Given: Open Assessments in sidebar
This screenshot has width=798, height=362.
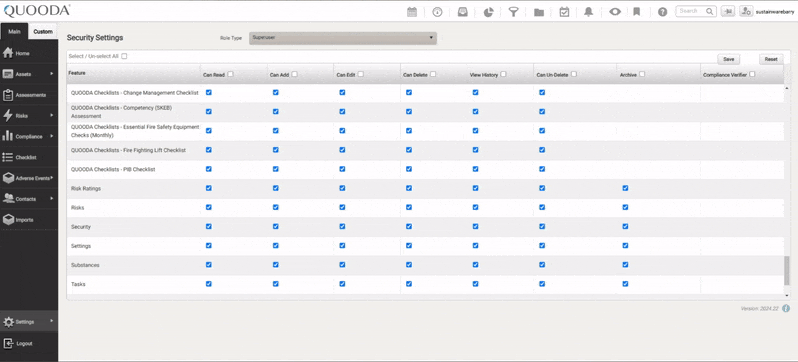Looking at the screenshot, I should point(29,95).
